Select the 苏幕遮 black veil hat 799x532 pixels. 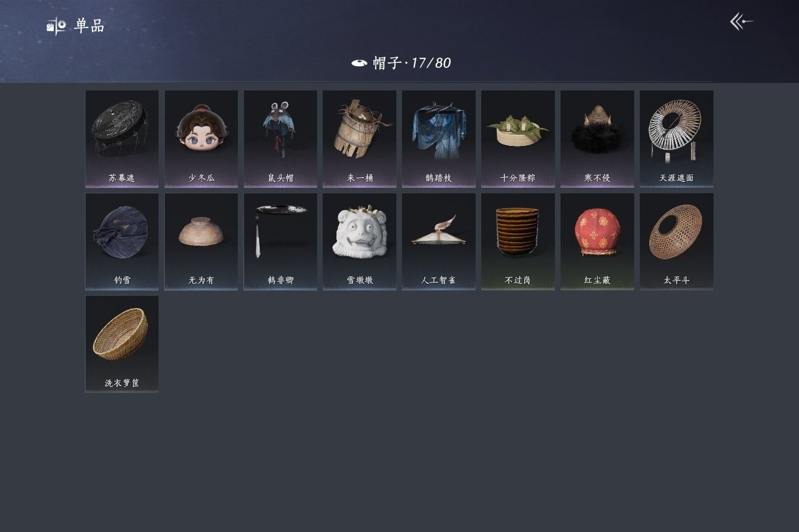coord(122,139)
